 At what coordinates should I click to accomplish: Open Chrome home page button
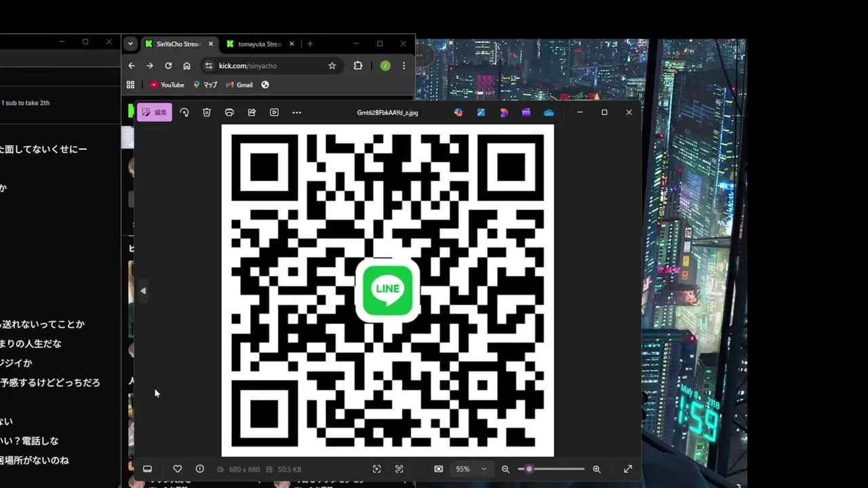point(186,66)
